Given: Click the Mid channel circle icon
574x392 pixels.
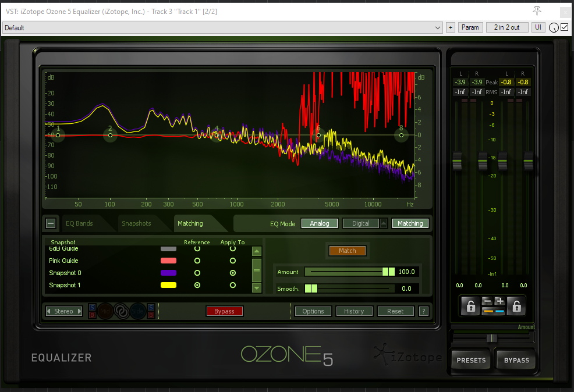Looking at the screenshot, I should [105, 311].
